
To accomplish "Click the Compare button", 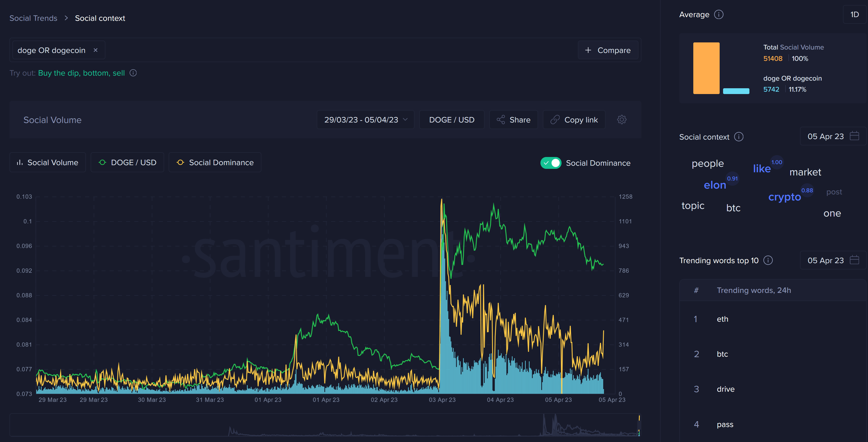I will [608, 50].
